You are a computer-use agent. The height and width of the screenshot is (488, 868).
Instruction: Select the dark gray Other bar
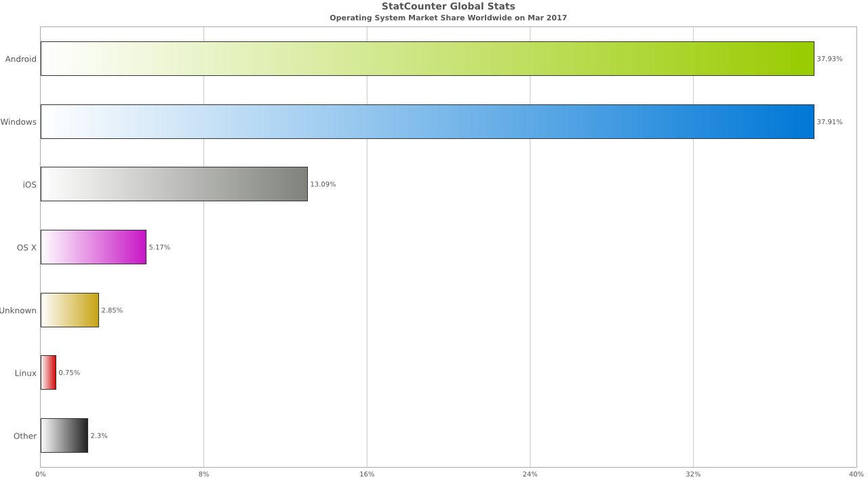tap(64, 436)
